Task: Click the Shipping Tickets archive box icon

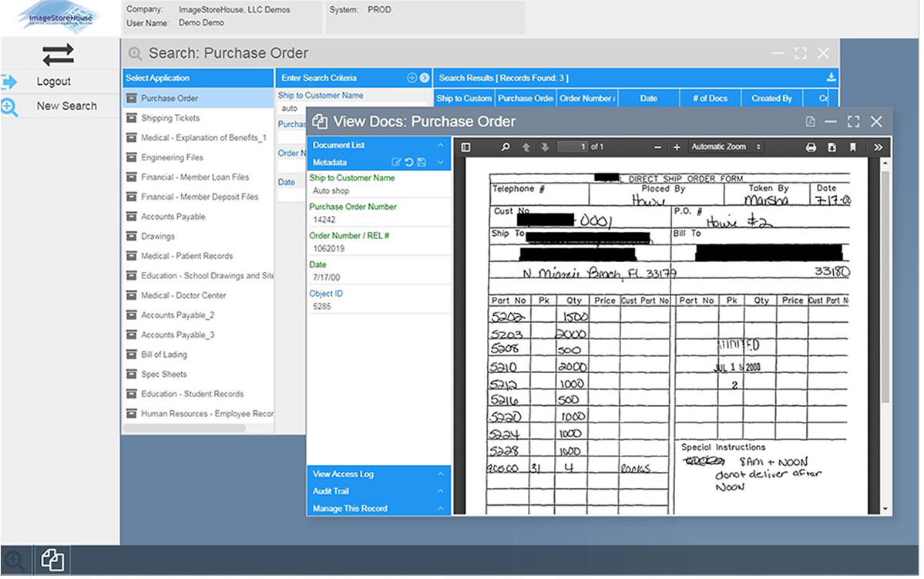Action: coord(132,118)
